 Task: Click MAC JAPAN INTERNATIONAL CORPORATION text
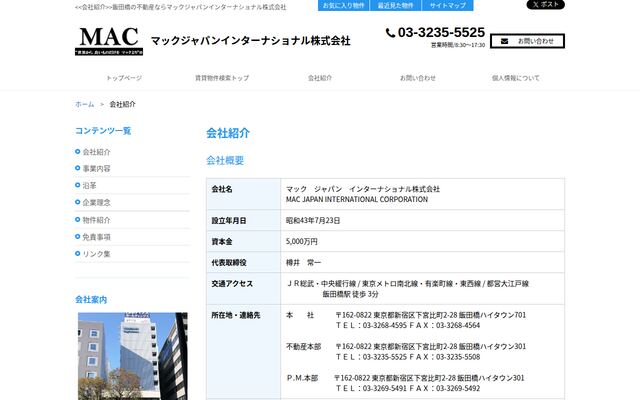(357, 200)
